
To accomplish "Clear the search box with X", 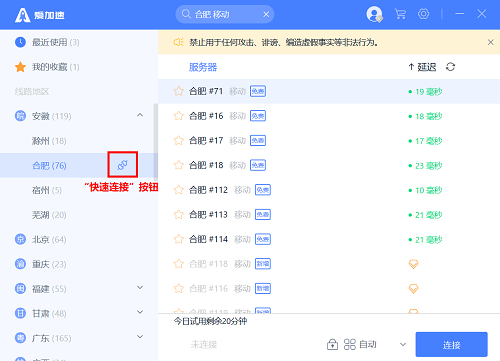I will tap(266, 14).
